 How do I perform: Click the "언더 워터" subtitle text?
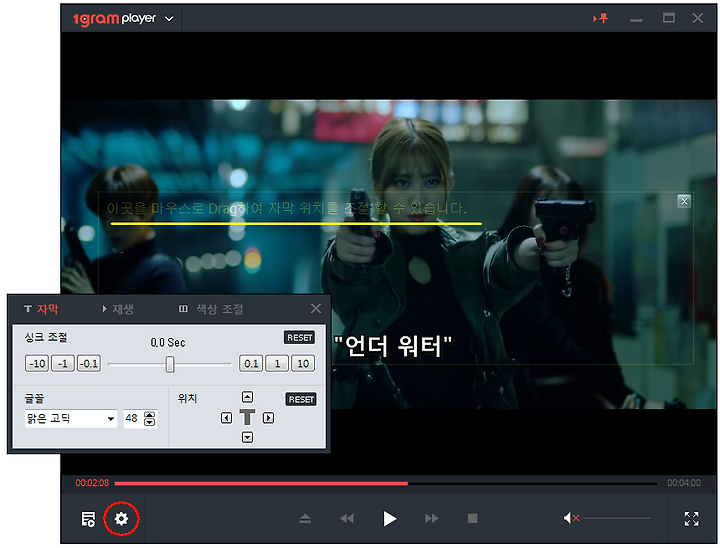pos(393,346)
